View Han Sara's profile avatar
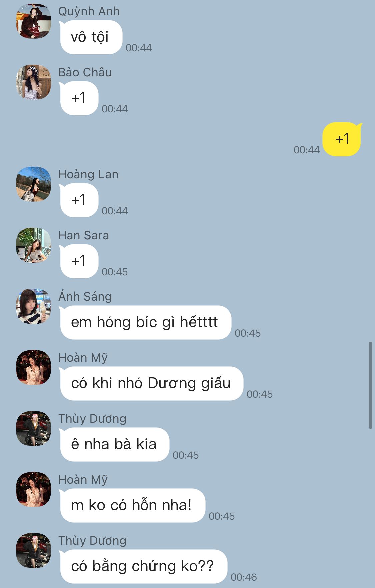This screenshot has width=375, height=588. pos(33,245)
